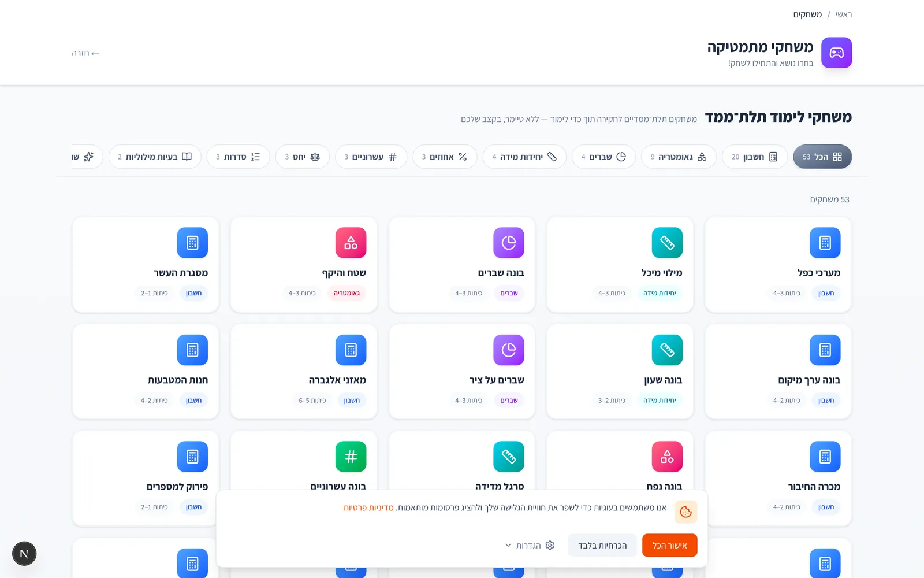Filter games by שברים 4
Image resolution: width=924 pixels, height=578 pixels.
603,157
